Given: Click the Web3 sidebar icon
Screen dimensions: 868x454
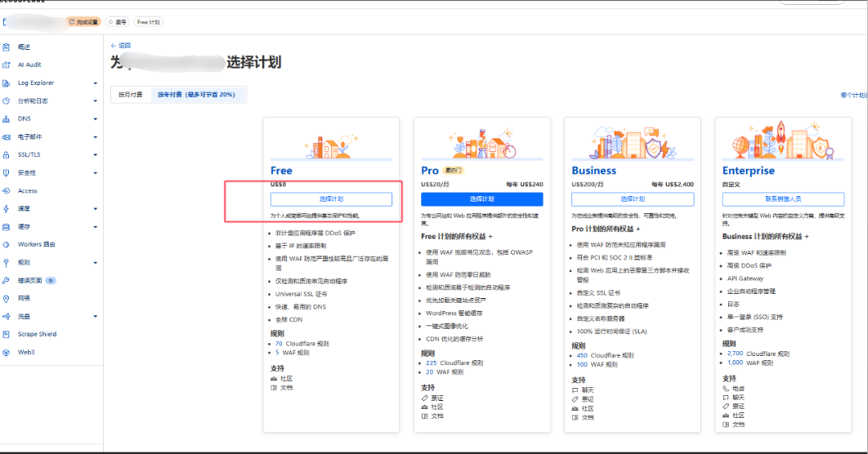Looking at the screenshot, I should pyautogui.click(x=6, y=352).
